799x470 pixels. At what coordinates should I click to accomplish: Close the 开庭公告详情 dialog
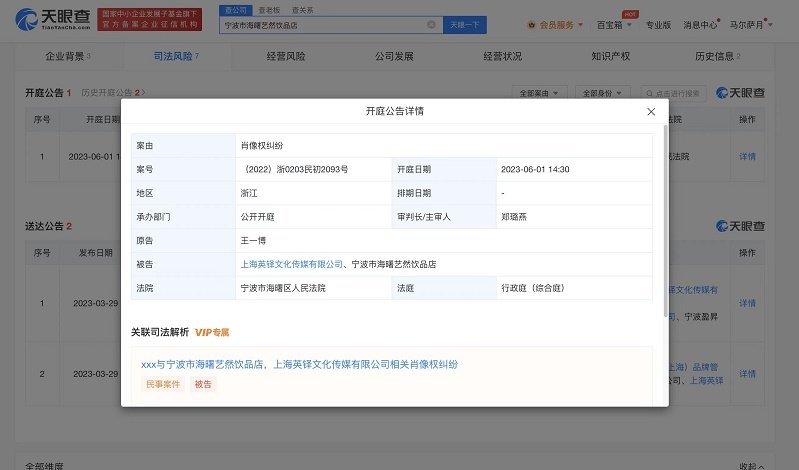(651, 111)
